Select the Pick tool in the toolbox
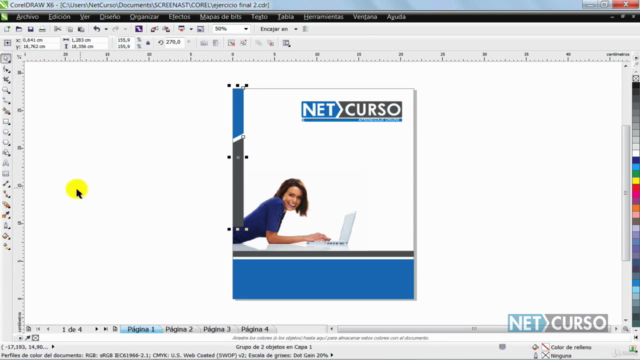Image resolution: width=640 pixels, height=360 pixels. tap(6, 58)
